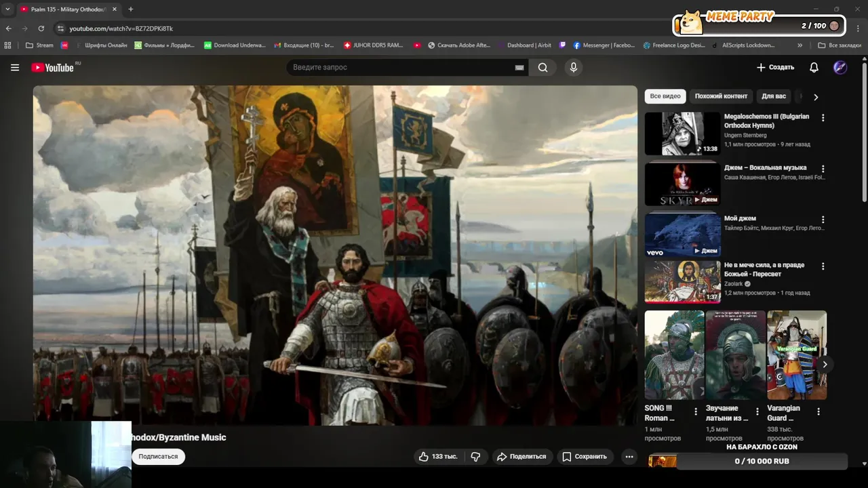Open Download Underwa... bookmark

235,45
